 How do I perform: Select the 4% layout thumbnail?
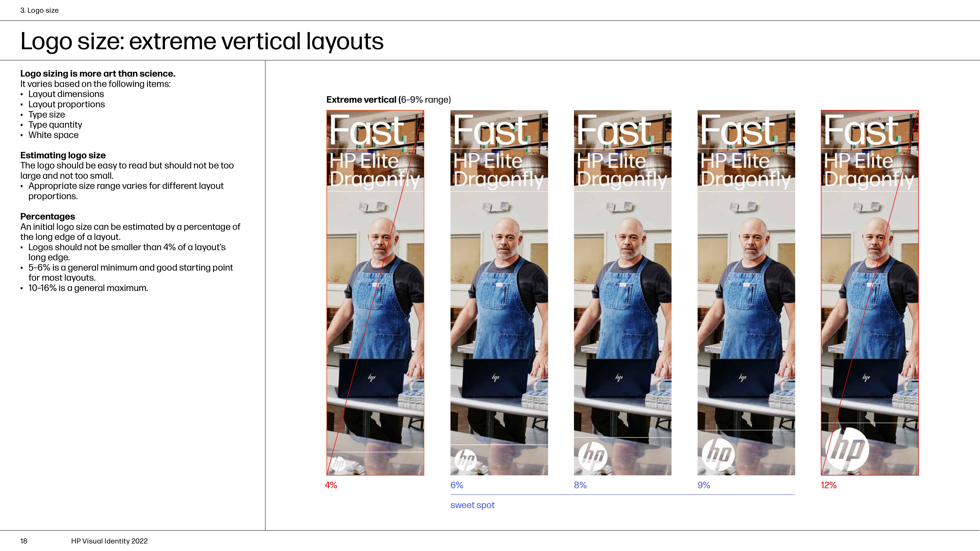[x=375, y=293]
